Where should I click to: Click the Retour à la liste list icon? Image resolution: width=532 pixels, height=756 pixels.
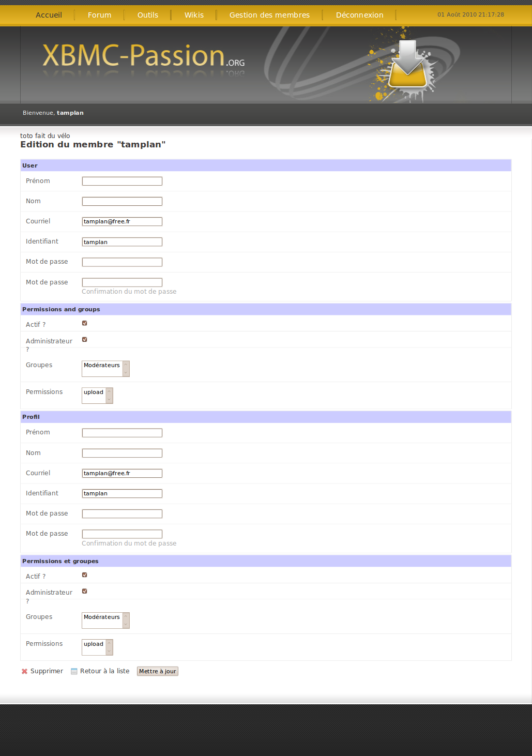tap(74, 671)
